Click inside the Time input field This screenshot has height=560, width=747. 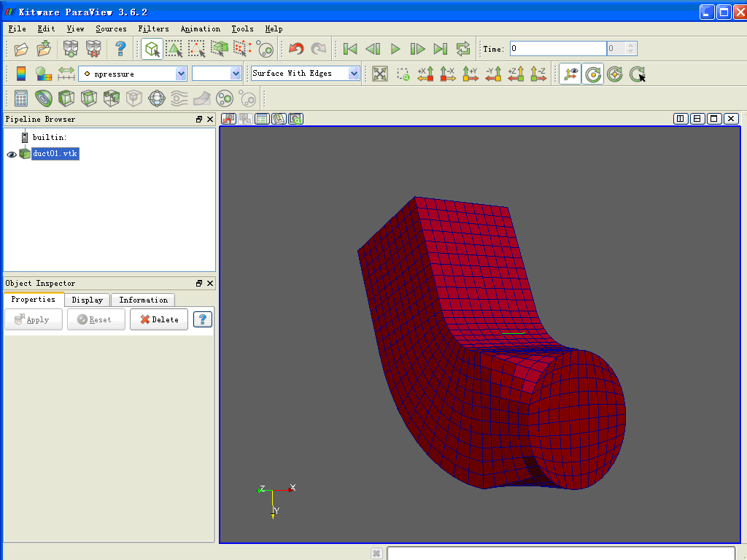pos(558,48)
